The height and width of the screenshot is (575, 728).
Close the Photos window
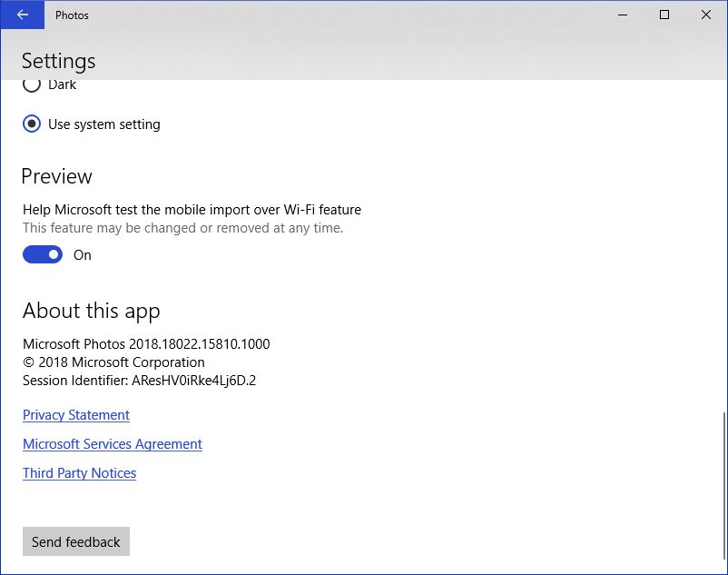(x=706, y=15)
